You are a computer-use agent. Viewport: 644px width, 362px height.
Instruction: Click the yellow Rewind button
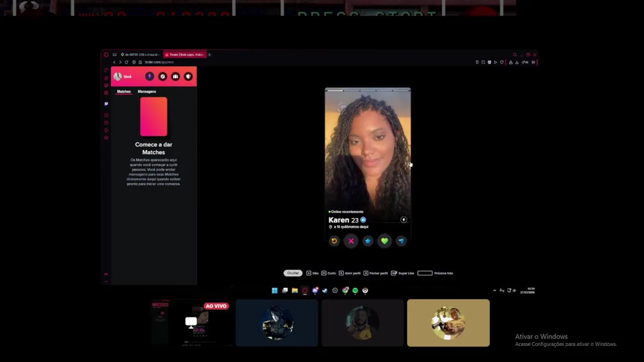click(334, 241)
